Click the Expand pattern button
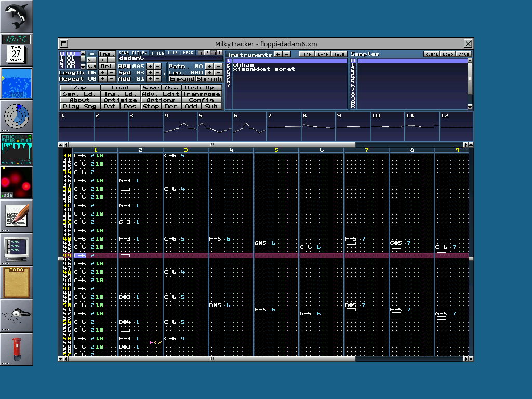532x399 pixels. click(x=182, y=79)
